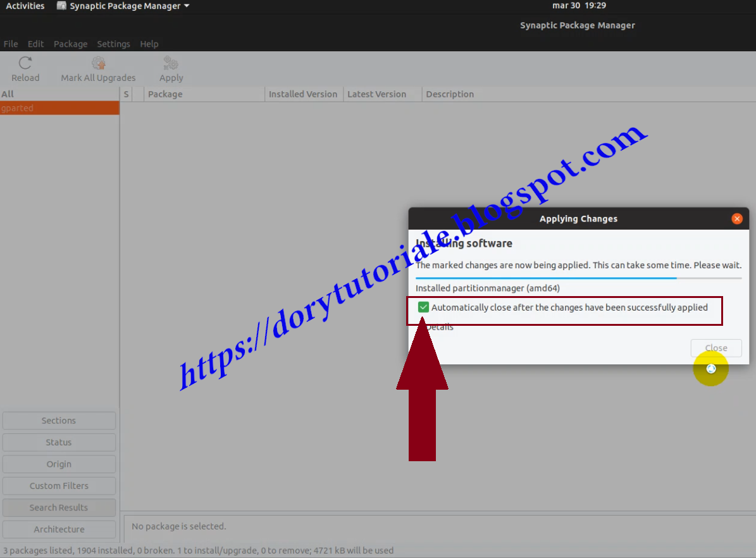Open the Package menu
This screenshot has width=756, height=558.
coord(70,44)
